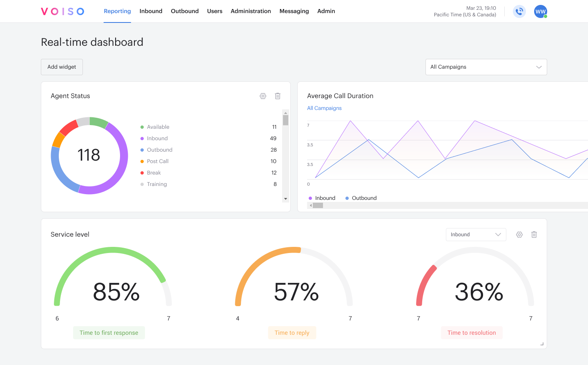The width and height of the screenshot is (588, 365).
Task: Toggle the Inbound series in chart legend
Action: (x=322, y=198)
